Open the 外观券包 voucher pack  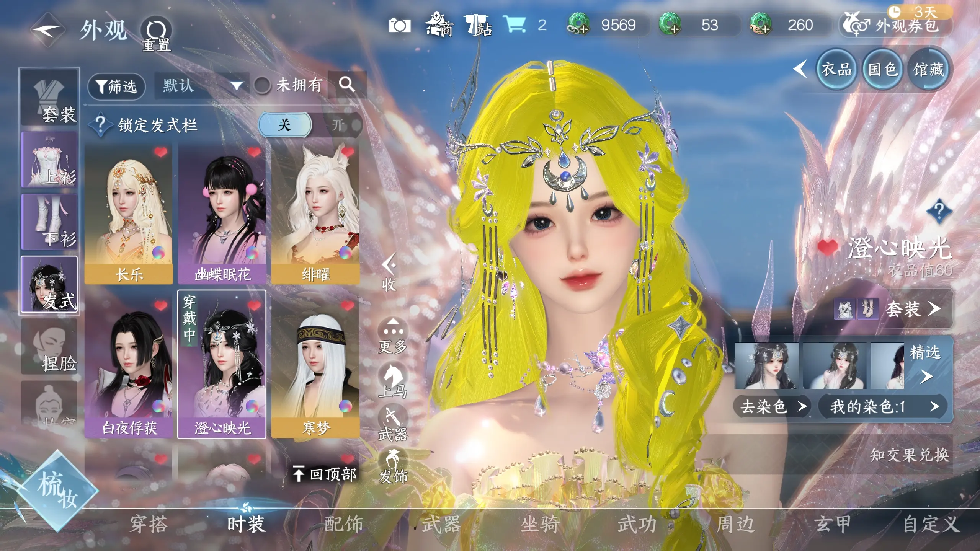click(896, 25)
